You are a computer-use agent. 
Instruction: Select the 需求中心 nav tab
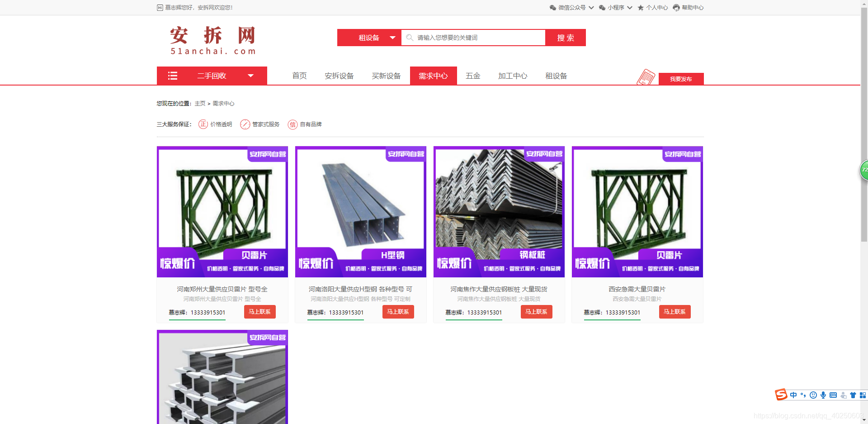point(433,76)
